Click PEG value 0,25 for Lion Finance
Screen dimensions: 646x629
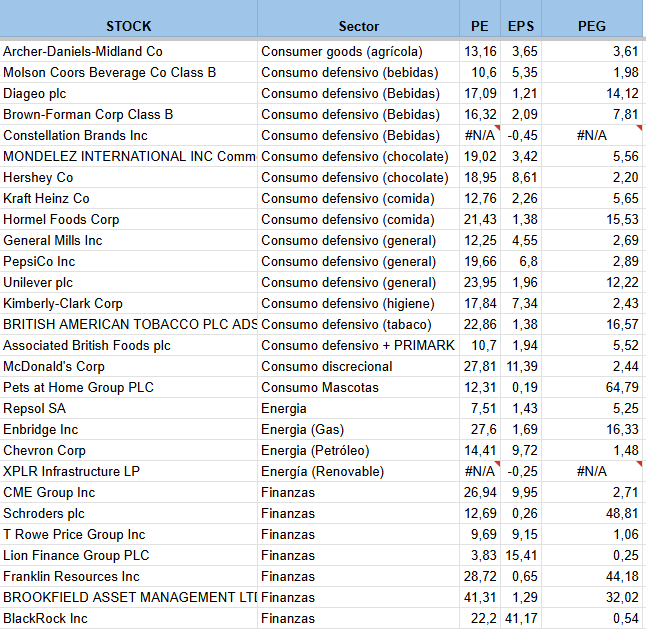click(592, 556)
